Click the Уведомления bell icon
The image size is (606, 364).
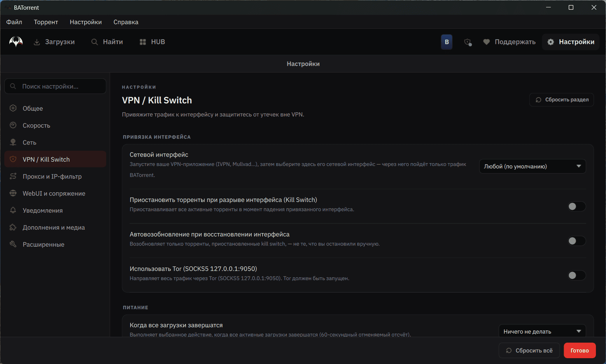(x=13, y=210)
